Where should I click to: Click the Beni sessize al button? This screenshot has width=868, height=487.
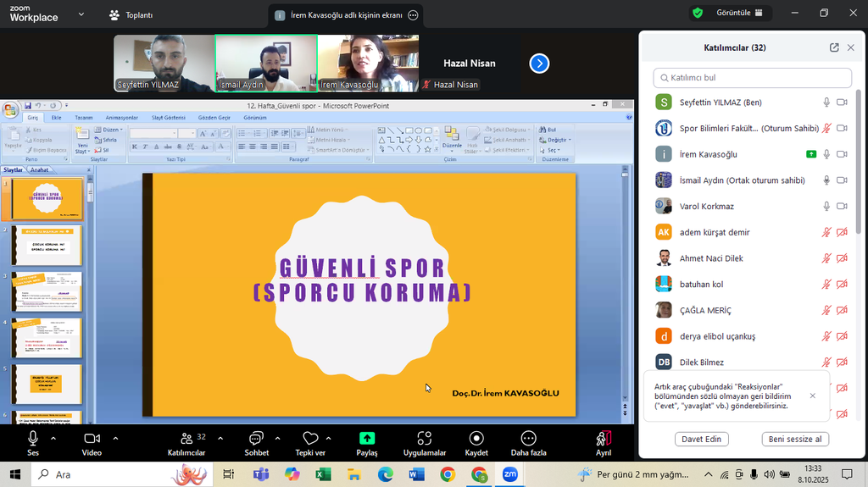point(794,439)
